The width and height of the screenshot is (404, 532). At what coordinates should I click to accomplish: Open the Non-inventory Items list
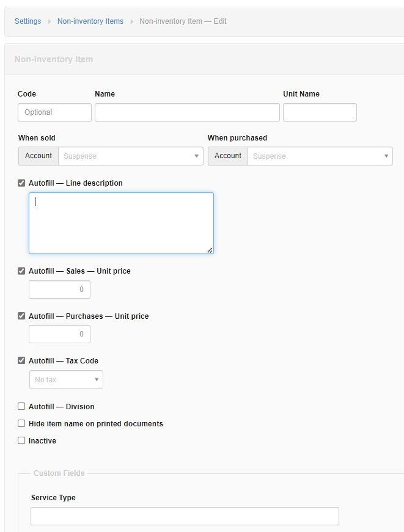point(90,21)
